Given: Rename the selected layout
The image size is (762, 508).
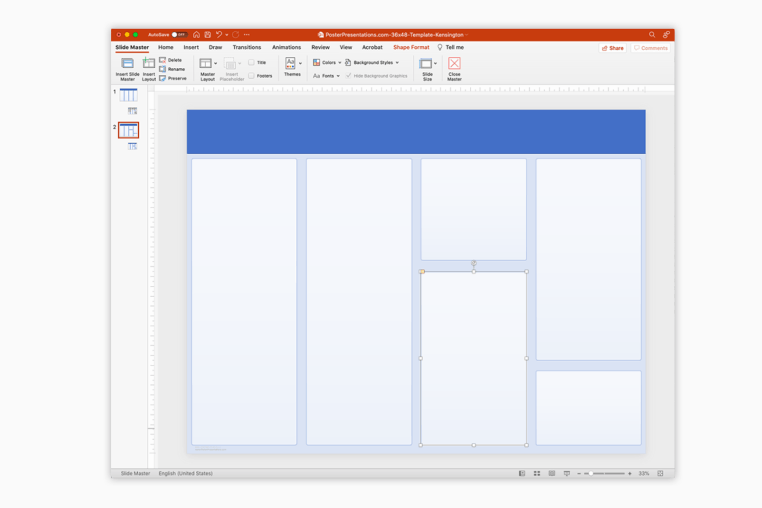Looking at the screenshot, I should (172, 69).
